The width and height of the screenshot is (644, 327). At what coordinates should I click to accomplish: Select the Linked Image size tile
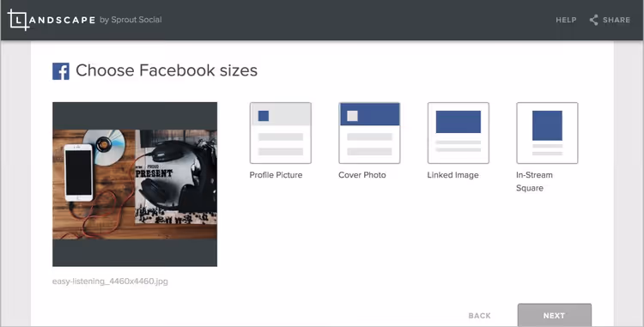(458, 133)
